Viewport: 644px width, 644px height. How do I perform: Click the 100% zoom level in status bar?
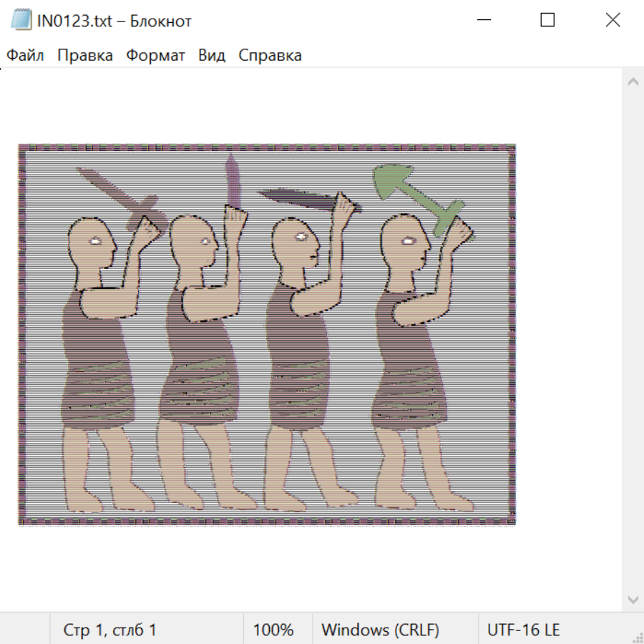273,630
